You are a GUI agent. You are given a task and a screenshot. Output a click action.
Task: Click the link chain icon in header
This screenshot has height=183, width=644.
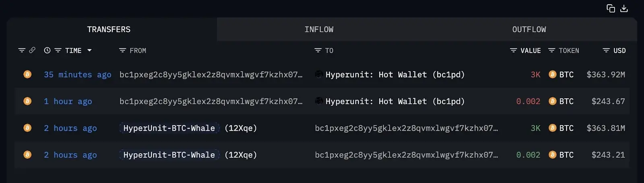(32, 50)
